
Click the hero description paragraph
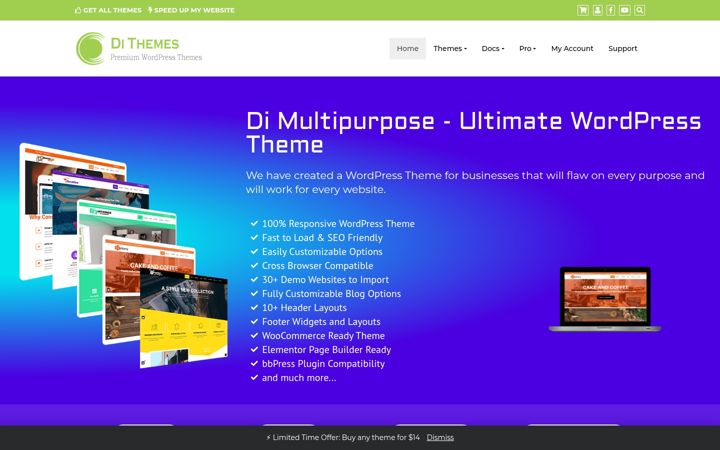(475, 182)
